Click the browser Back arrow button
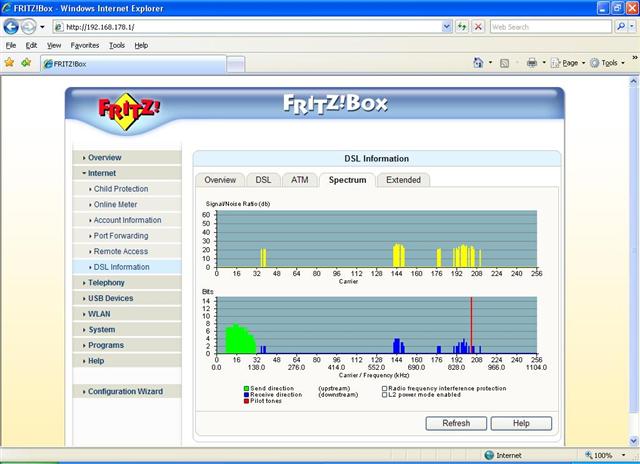This screenshot has height=464, width=640. coord(11,27)
